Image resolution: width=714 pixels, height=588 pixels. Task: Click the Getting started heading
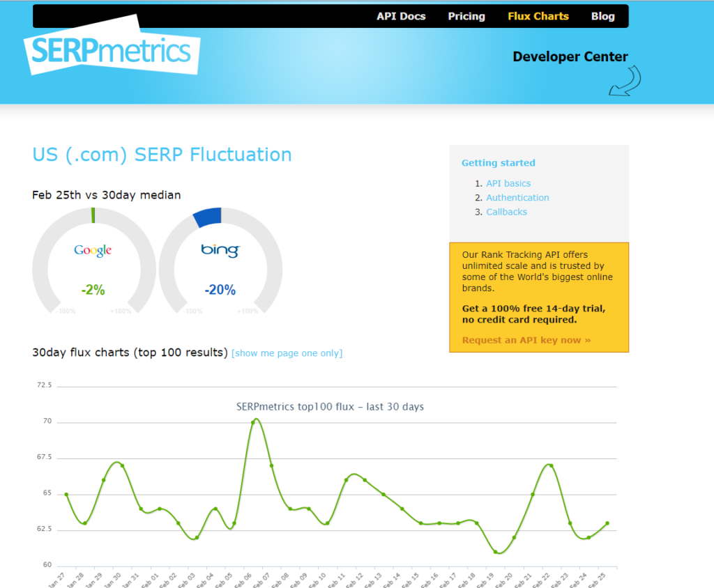[499, 163]
